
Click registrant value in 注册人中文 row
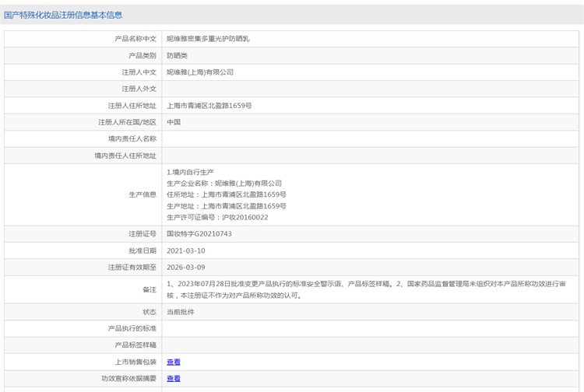(x=200, y=72)
